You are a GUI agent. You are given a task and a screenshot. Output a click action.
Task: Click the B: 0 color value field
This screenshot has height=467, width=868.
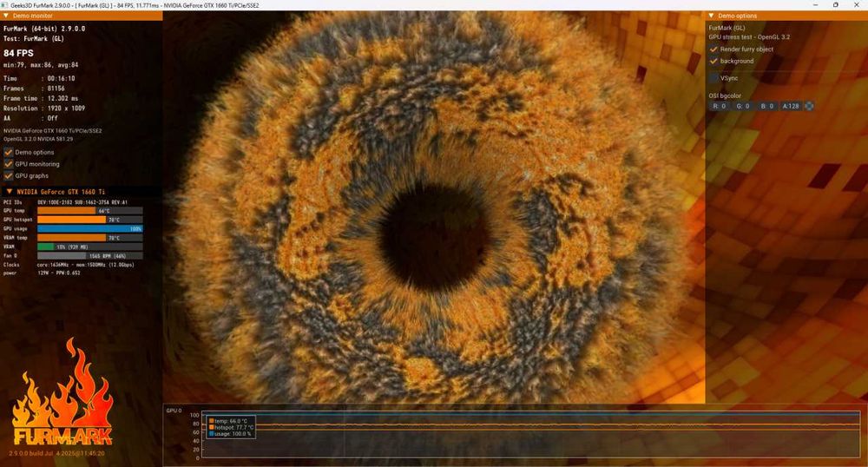coord(767,106)
